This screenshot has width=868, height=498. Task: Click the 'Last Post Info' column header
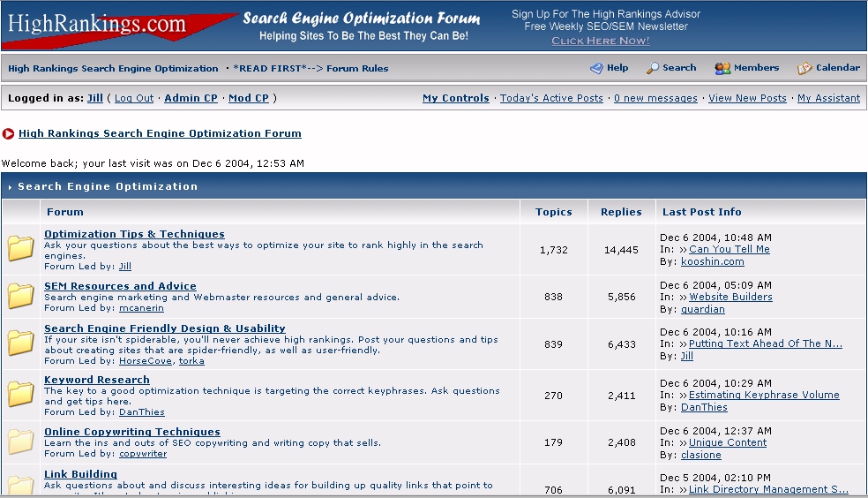pyautogui.click(x=702, y=212)
